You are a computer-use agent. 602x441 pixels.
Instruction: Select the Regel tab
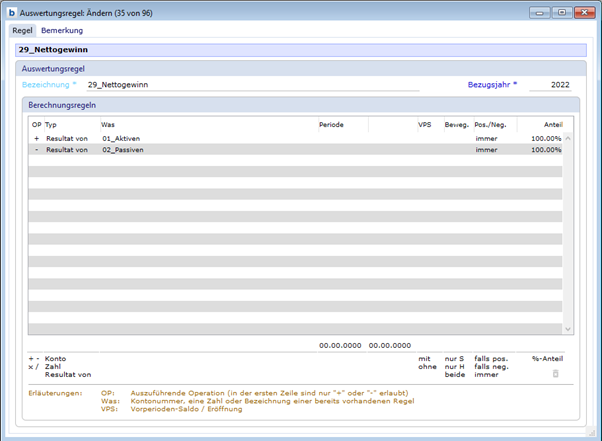22,31
